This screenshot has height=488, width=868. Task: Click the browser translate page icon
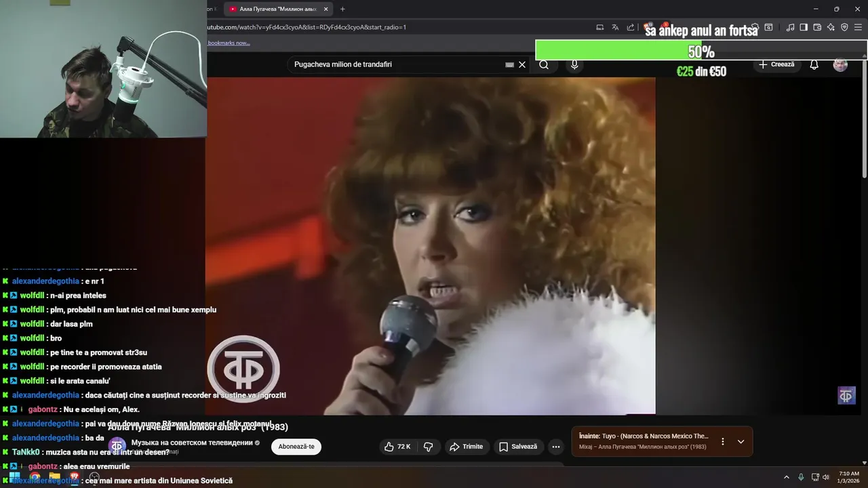click(x=615, y=27)
